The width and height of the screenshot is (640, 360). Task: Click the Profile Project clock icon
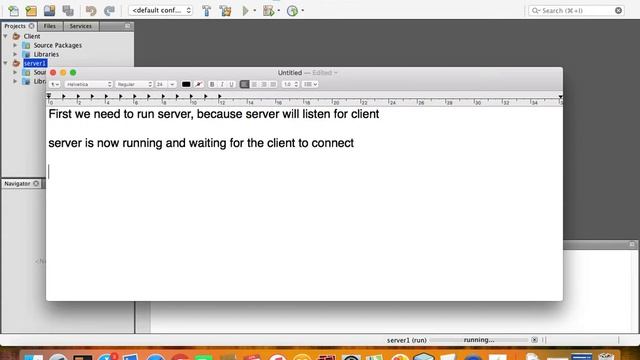292,11
